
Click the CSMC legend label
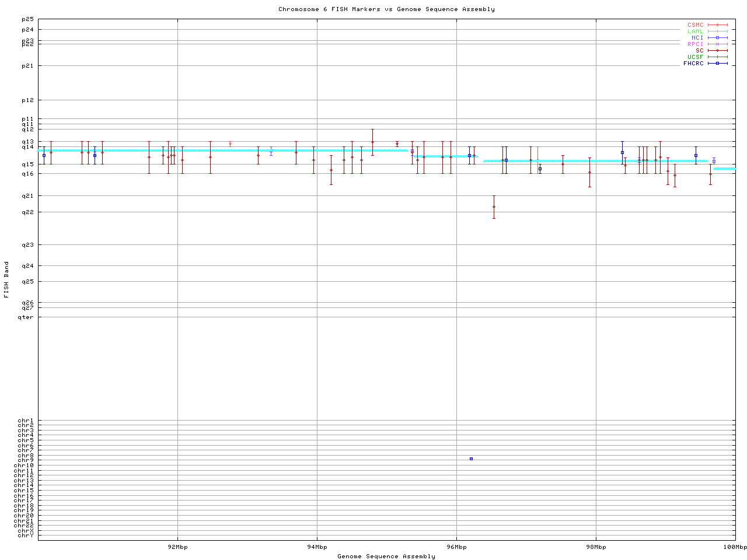[x=695, y=25]
